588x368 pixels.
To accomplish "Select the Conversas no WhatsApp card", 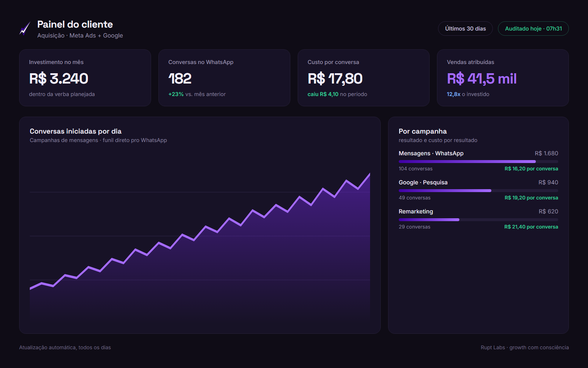I will coord(224,78).
